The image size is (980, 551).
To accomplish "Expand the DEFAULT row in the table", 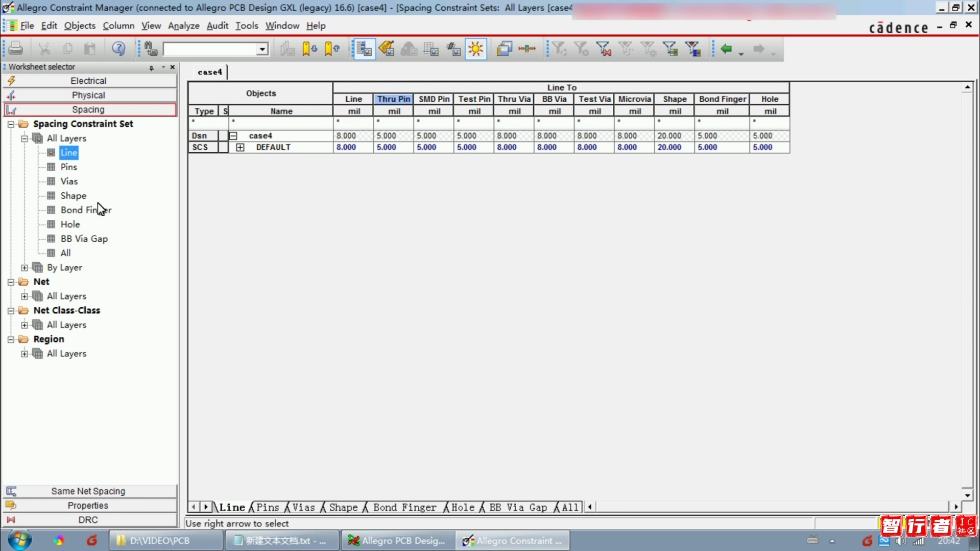I will pyautogui.click(x=240, y=147).
